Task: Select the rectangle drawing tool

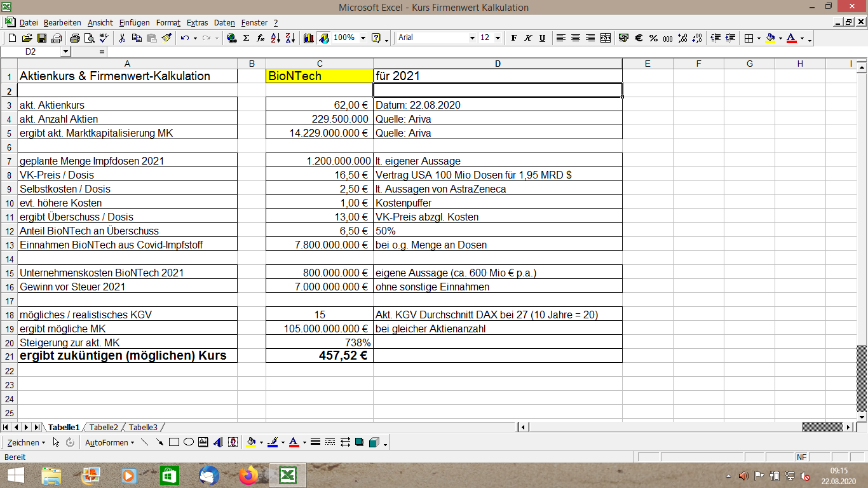Action: 173,442
